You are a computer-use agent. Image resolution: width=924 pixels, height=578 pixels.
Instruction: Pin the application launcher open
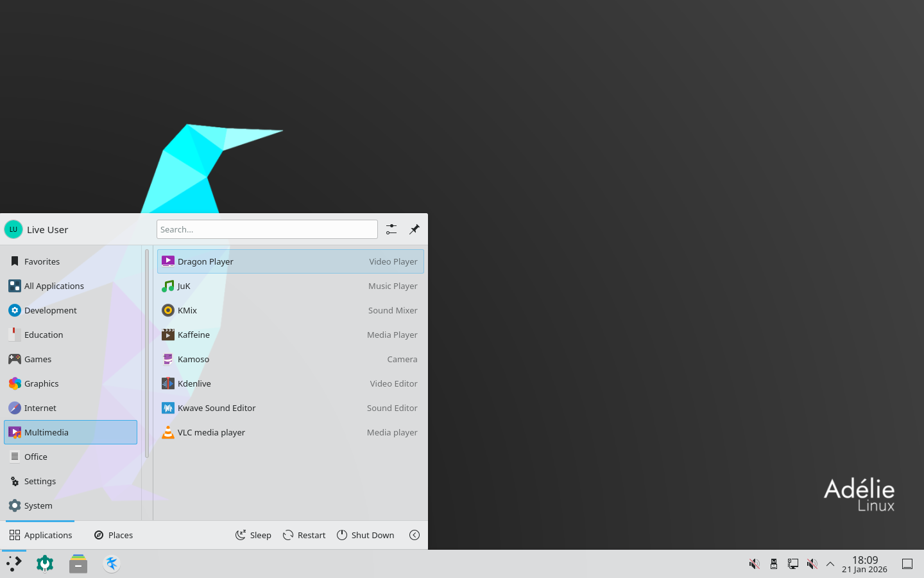coord(415,229)
